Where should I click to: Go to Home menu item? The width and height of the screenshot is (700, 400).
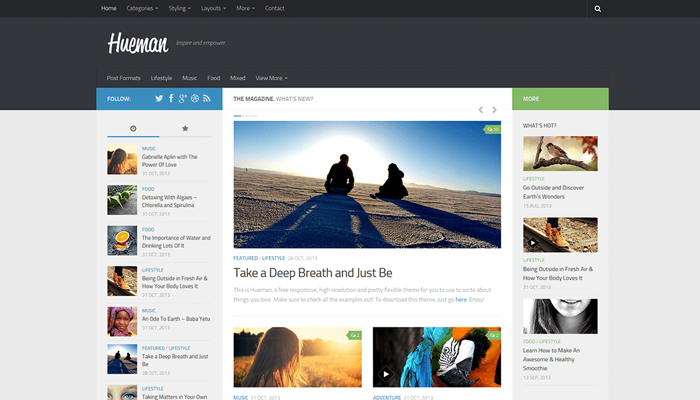coord(108,8)
